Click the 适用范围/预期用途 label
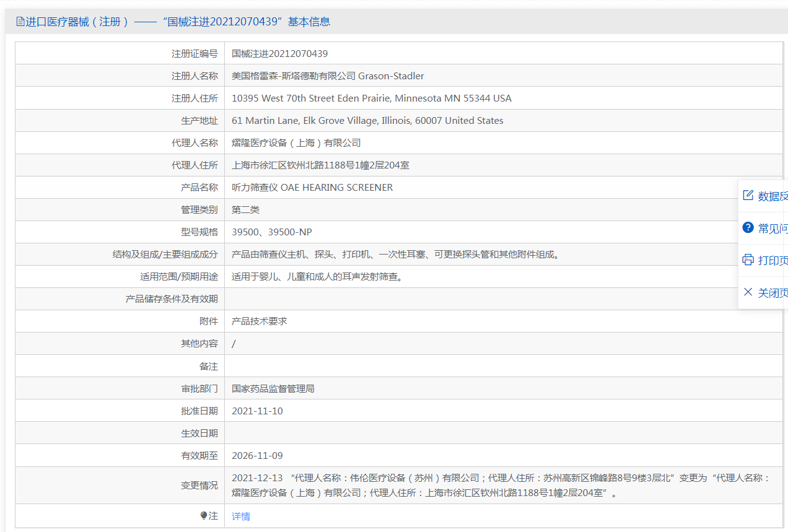 (x=179, y=277)
